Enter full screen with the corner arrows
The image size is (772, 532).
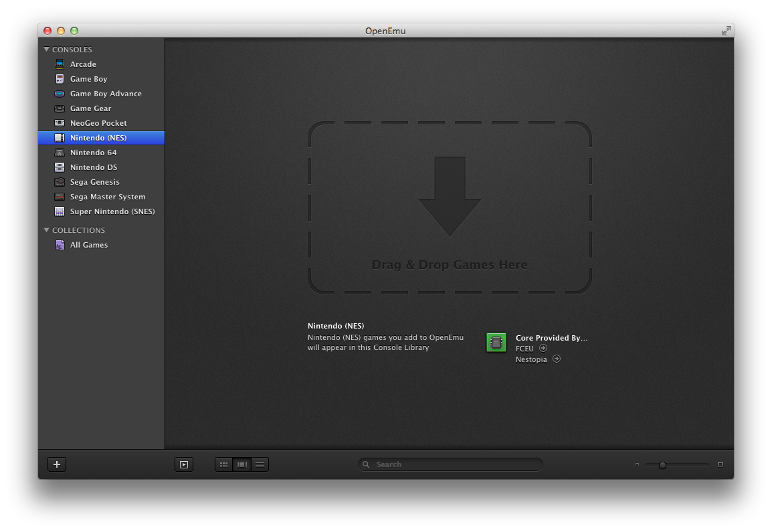(x=726, y=31)
